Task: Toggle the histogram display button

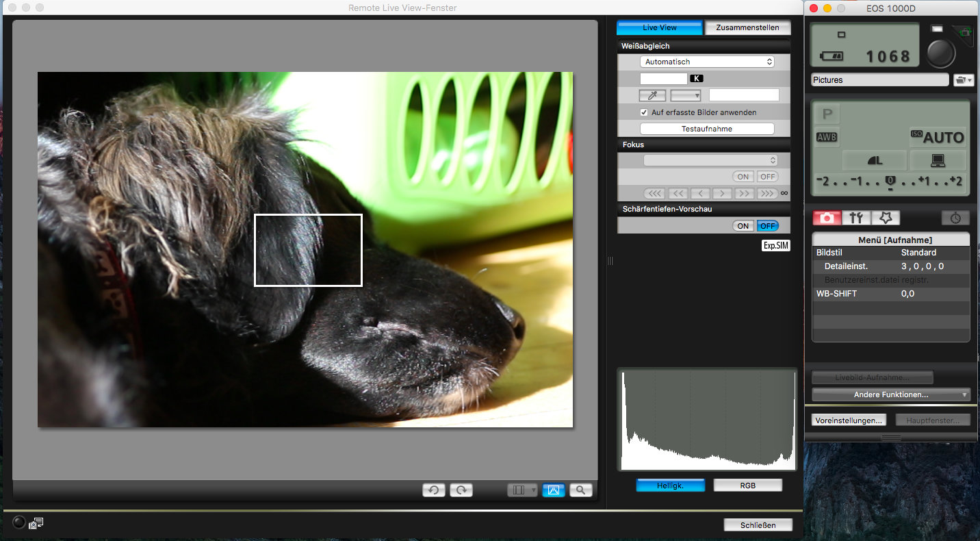Action: (x=554, y=490)
